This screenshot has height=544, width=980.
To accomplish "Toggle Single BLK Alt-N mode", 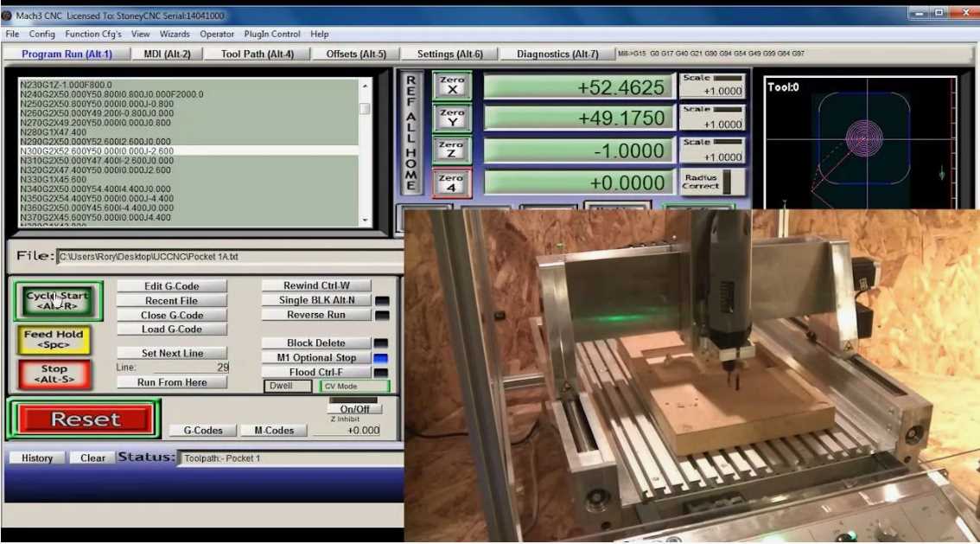I will click(315, 300).
